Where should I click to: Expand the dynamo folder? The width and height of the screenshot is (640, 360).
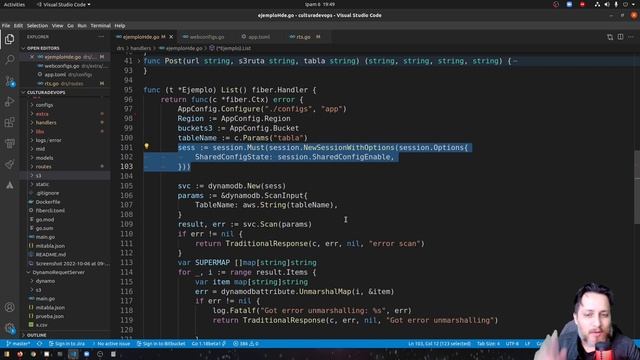[45, 281]
